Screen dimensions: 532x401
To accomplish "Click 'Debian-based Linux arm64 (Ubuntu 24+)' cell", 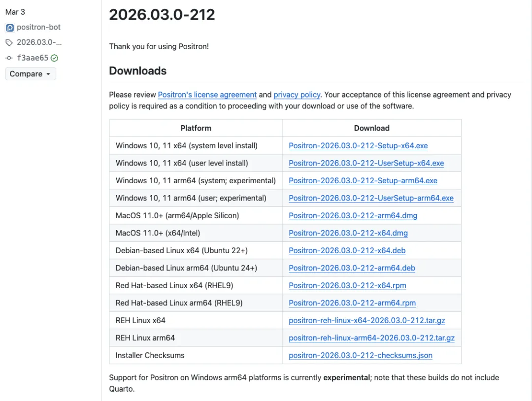I will pyautogui.click(x=196, y=268).
